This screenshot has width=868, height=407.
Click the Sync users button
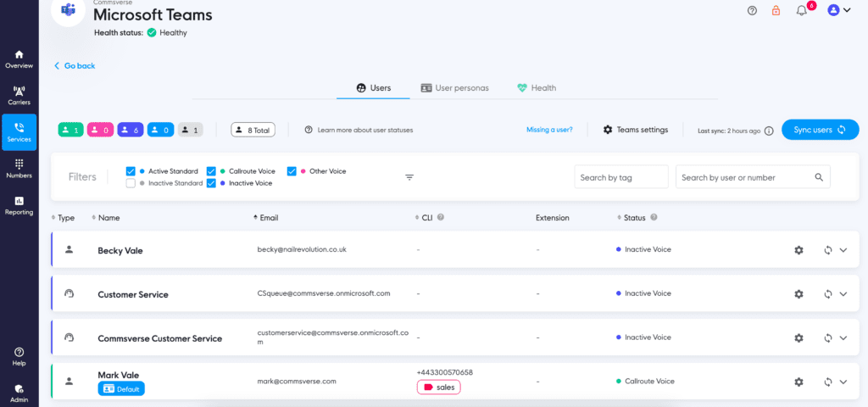(x=820, y=130)
